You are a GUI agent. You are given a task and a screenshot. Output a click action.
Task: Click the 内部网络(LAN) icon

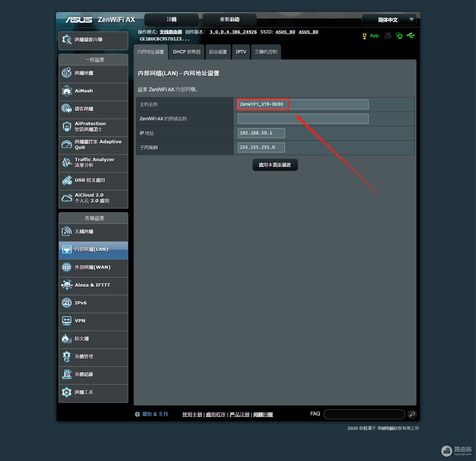pos(66,249)
